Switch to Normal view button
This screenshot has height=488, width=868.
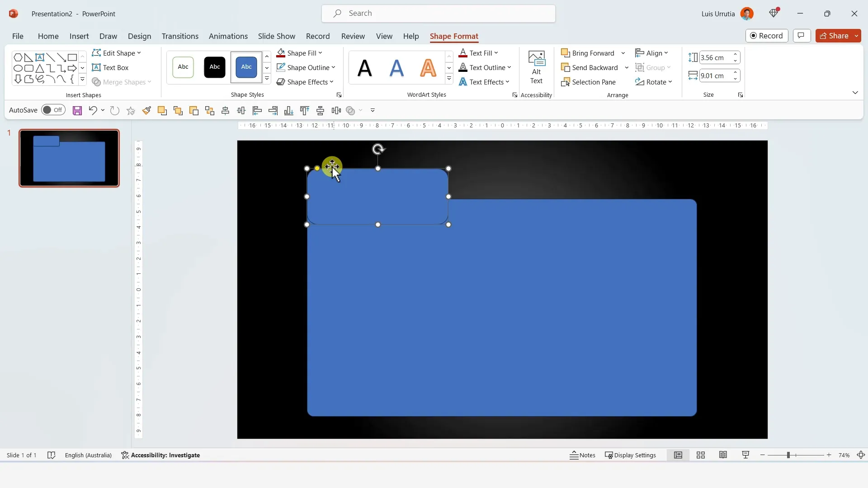[x=678, y=455]
